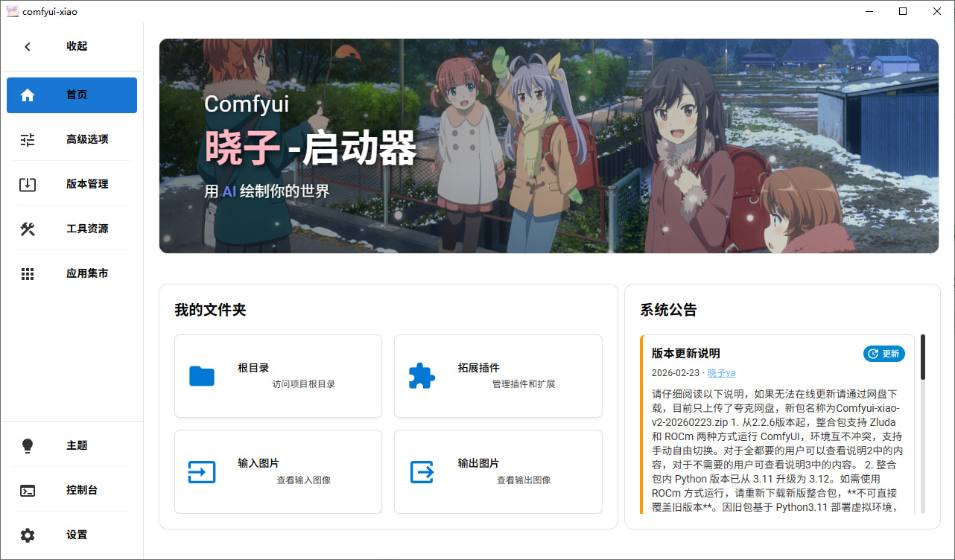Screen dimensions: 955x560
Task: Click the 系统公告 announcement scrollbar
Action: tap(923, 357)
